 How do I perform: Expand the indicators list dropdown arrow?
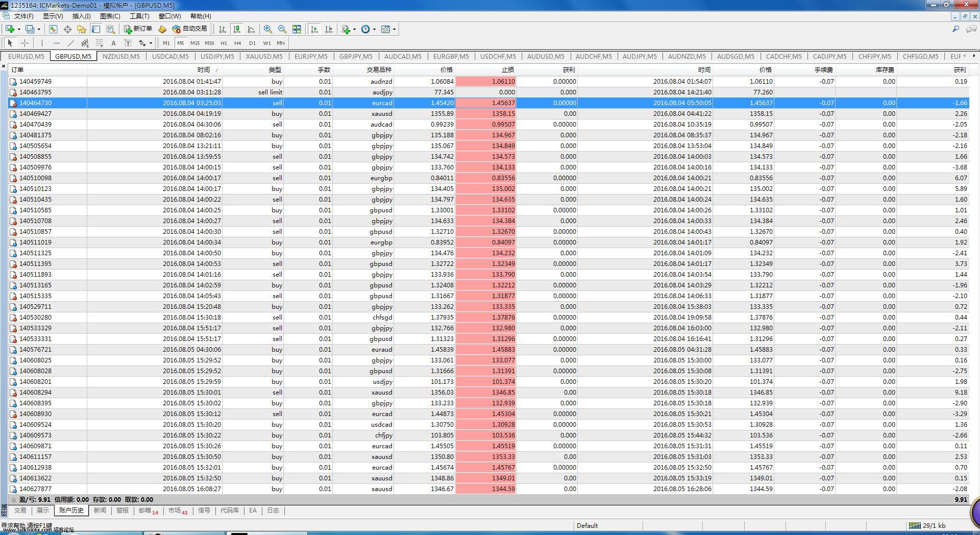(x=354, y=29)
